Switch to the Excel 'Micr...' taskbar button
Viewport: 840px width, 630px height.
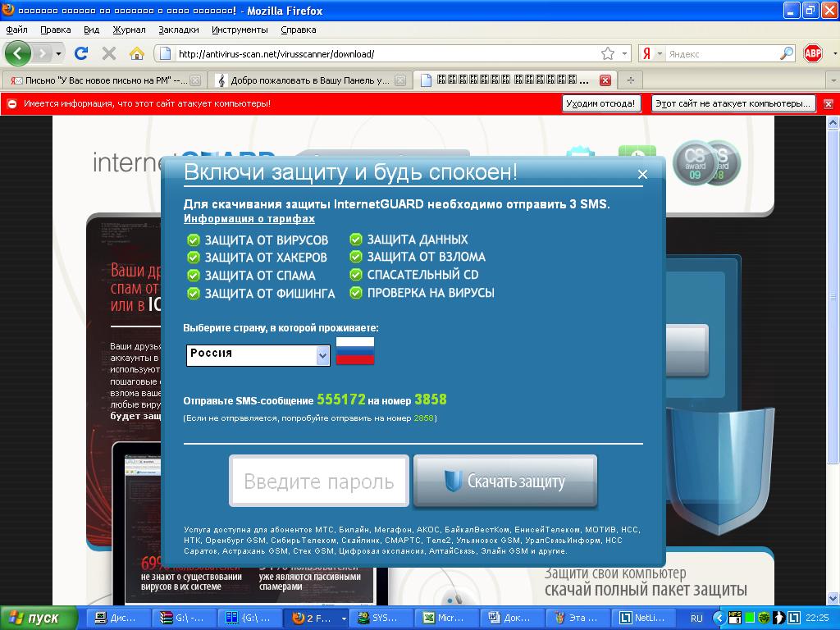[x=446, y=618]
